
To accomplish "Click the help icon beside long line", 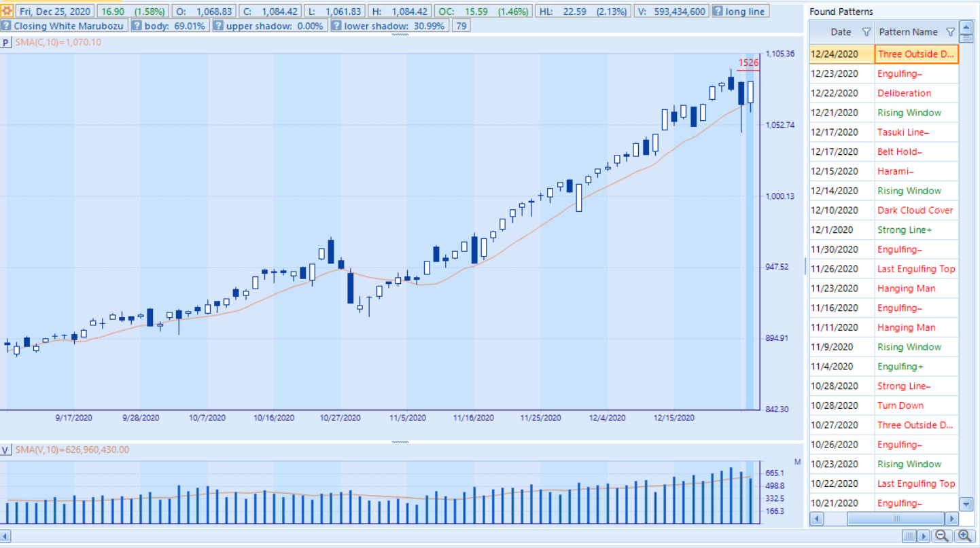I will [718, 12].
